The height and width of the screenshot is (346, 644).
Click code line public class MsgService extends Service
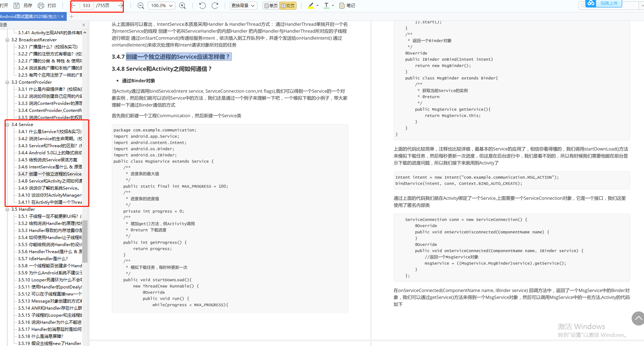tap(163, 161)
